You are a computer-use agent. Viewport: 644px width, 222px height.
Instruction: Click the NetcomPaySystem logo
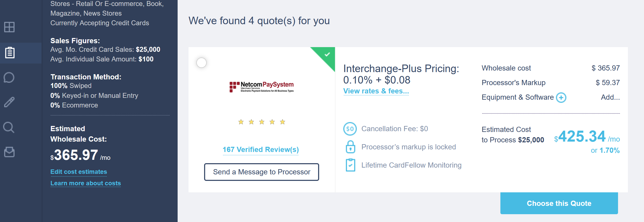(261, 87)
